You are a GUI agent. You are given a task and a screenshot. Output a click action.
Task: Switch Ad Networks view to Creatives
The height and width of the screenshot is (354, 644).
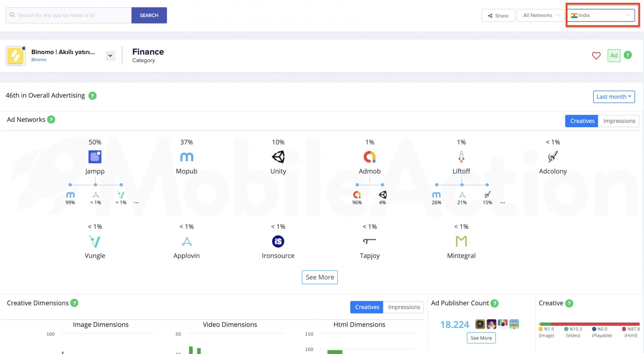pyautogui.click(x=582, y=121)
